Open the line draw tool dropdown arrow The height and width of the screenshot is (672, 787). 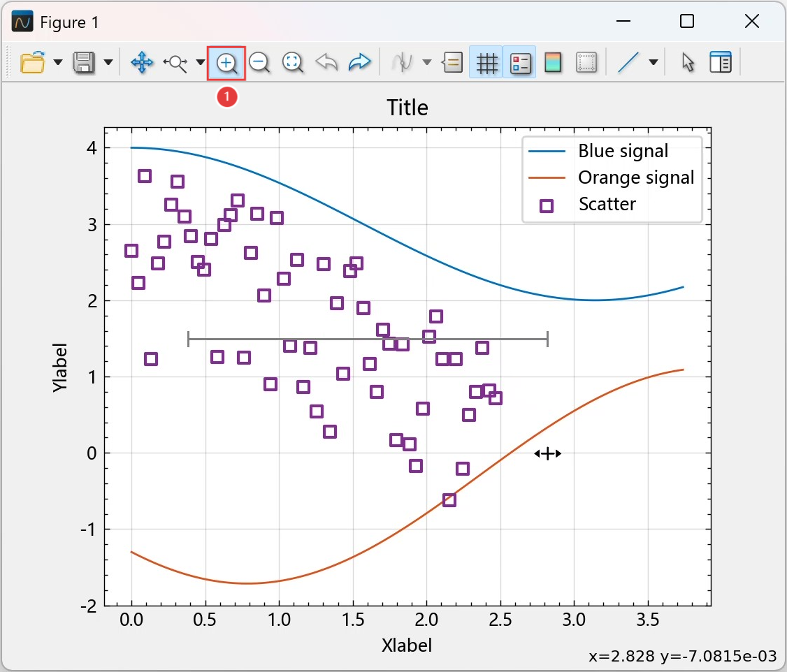pyautogui.click(x=654, y=63)
